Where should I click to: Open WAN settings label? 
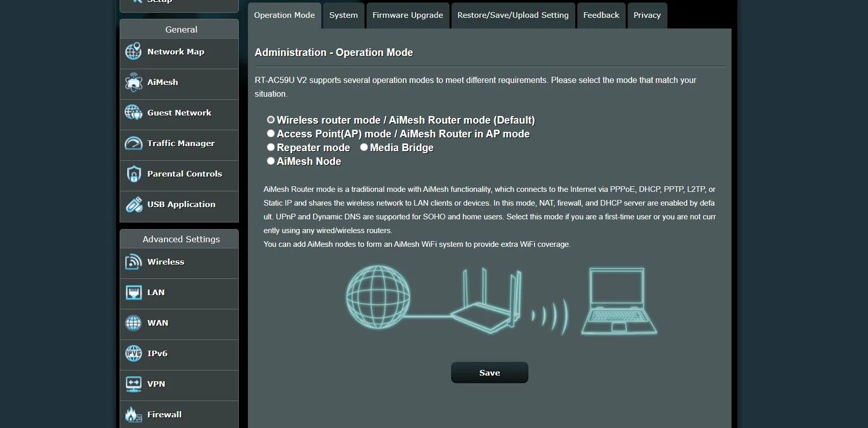click(158, 323)
